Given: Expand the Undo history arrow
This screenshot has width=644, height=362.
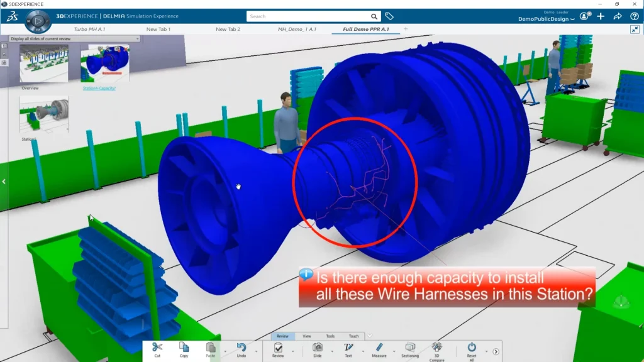Looking at the screenshot, I should point(255,351).
